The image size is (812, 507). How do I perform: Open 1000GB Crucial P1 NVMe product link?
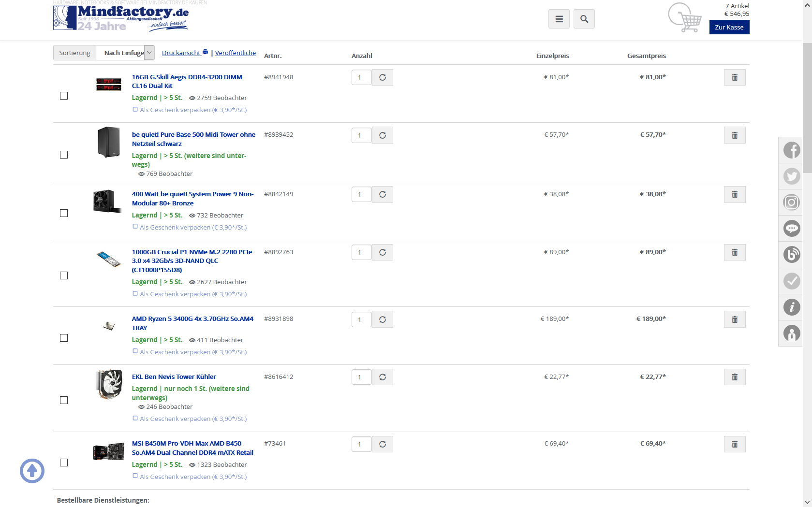(192, 261)
